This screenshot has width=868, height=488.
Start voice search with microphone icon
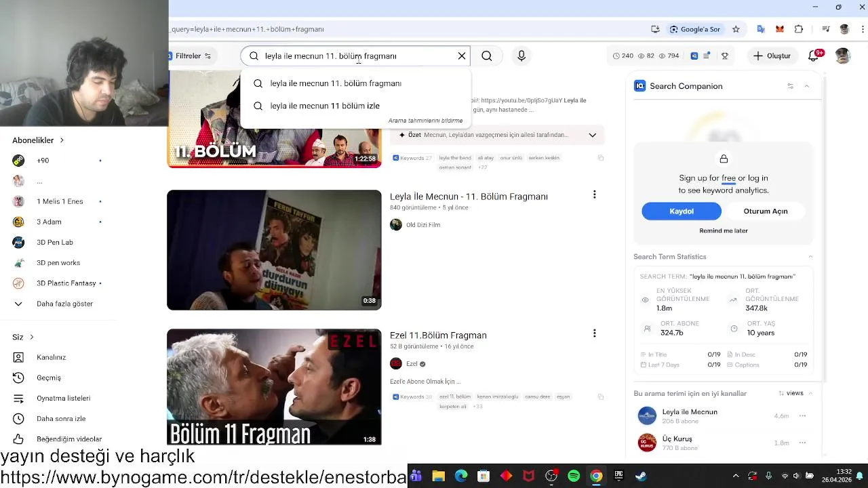coord(521,56)
